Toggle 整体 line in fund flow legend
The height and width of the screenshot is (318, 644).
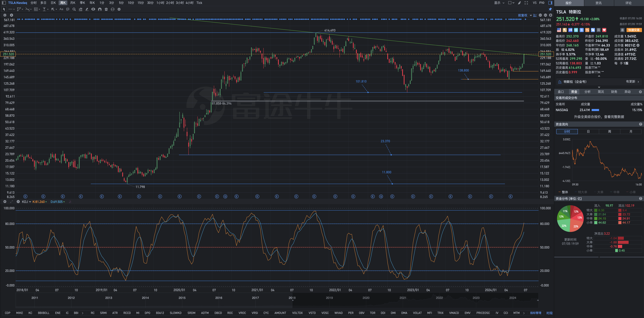(563, 192)
